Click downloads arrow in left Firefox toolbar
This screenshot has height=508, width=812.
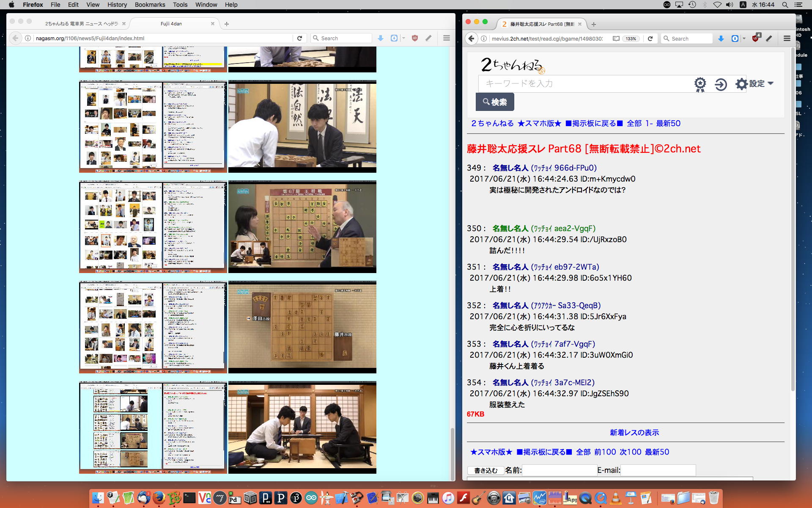click(x=381, y=38)
